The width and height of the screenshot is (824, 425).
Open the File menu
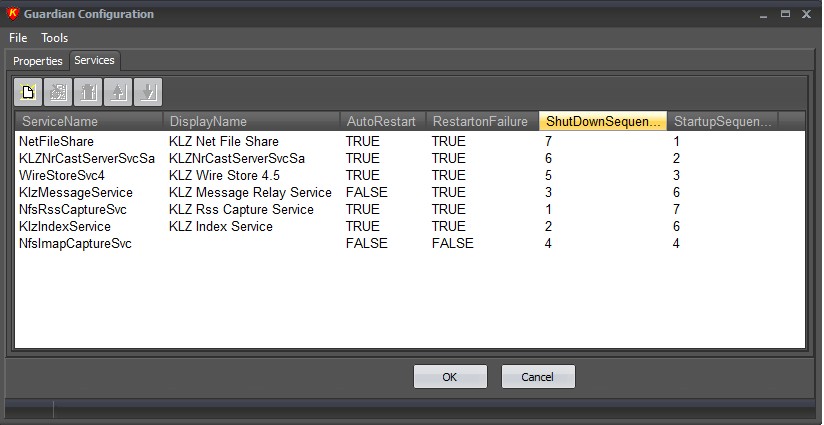pos(18,38)
